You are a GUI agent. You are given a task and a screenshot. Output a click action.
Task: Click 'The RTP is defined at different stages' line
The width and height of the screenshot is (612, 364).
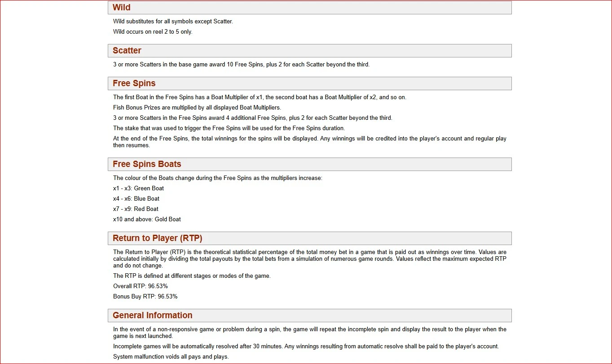(x=192, y=276)
